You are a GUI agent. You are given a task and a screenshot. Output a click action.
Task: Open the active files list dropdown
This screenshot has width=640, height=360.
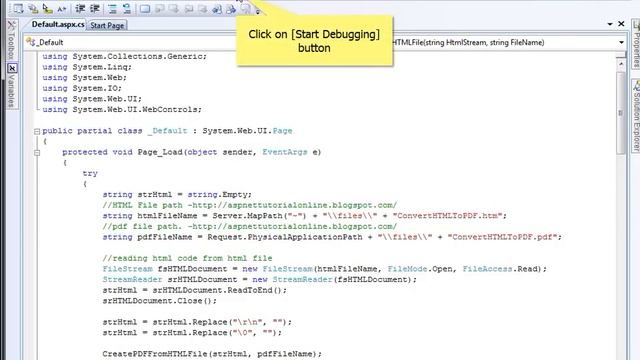(x=610, y=24)
